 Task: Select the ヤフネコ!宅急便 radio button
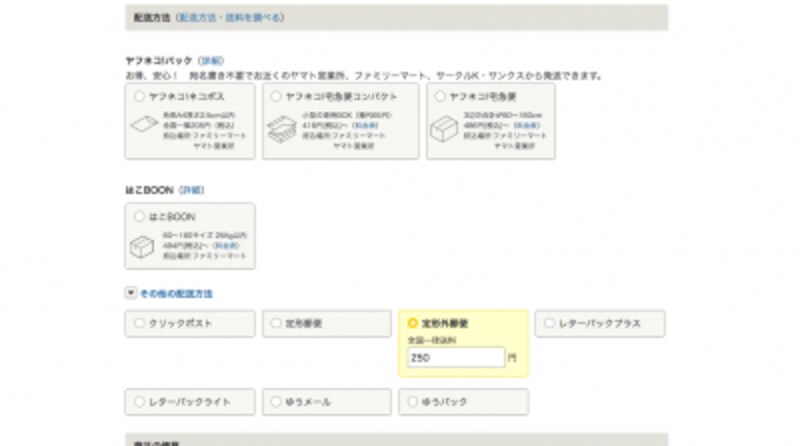click(440, 96)
